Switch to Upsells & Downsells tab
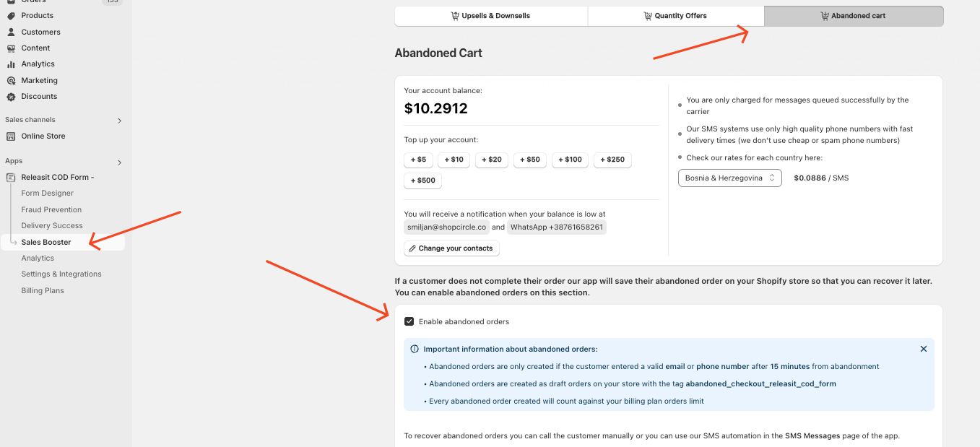 (491, 16)
